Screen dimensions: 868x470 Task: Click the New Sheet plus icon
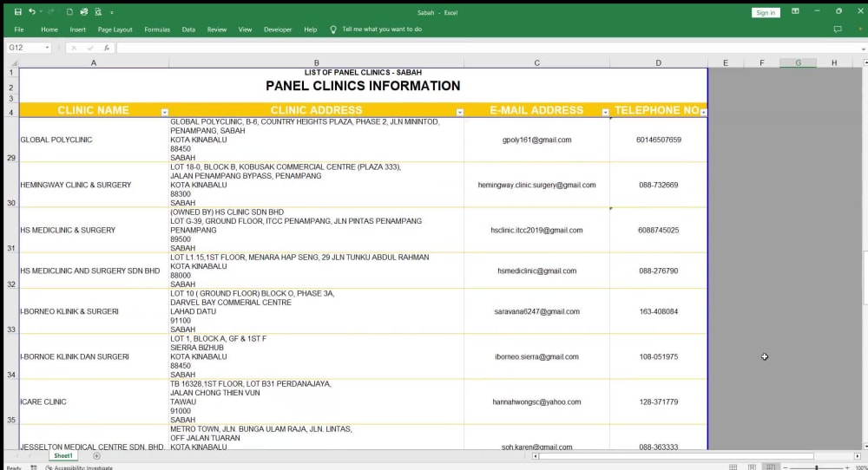97,456
